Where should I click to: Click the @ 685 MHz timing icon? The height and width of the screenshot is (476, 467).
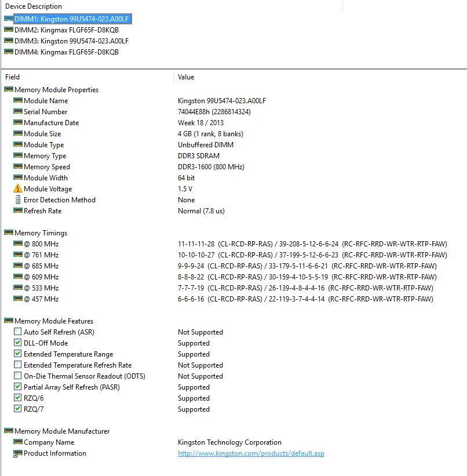point(18,266)
